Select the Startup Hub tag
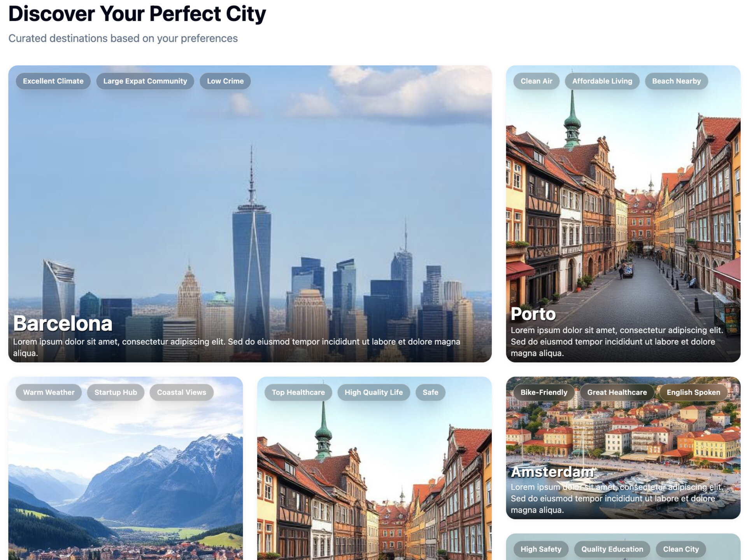Image resolution: width=747 pixels, height=560 pixels. [x=116, y=392]
